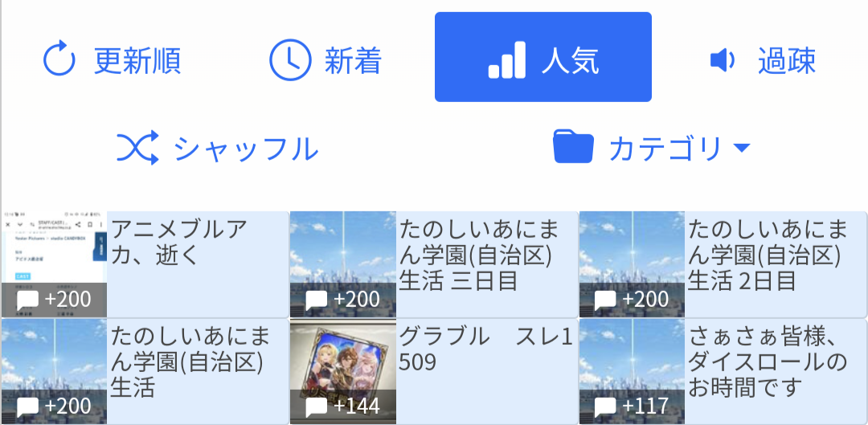The width and height of the screenshot is (868, 425).
Task: Click the シャッフル crossed arrows icon
Action: point(137,148)
